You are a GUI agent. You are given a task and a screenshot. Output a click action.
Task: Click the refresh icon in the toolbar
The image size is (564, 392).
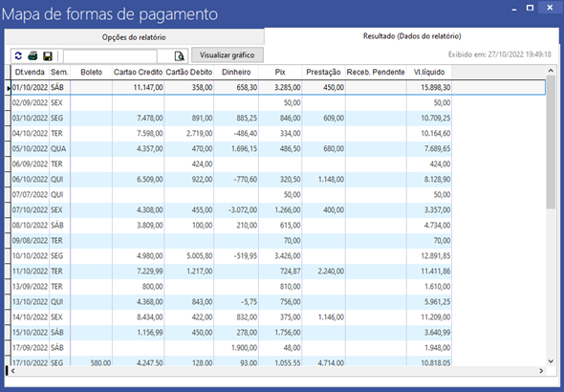[18, 56]
